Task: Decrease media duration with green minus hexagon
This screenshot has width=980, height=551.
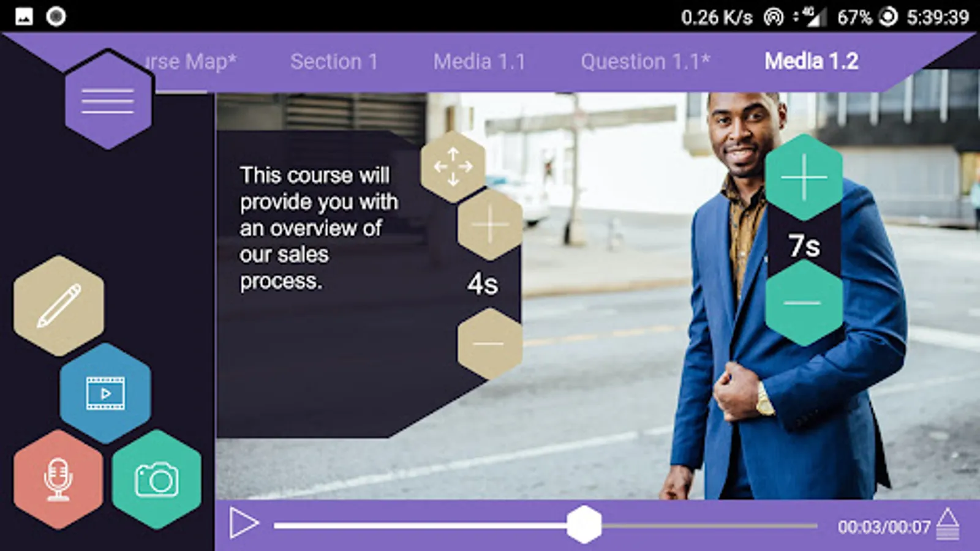Action: [804, 303]
